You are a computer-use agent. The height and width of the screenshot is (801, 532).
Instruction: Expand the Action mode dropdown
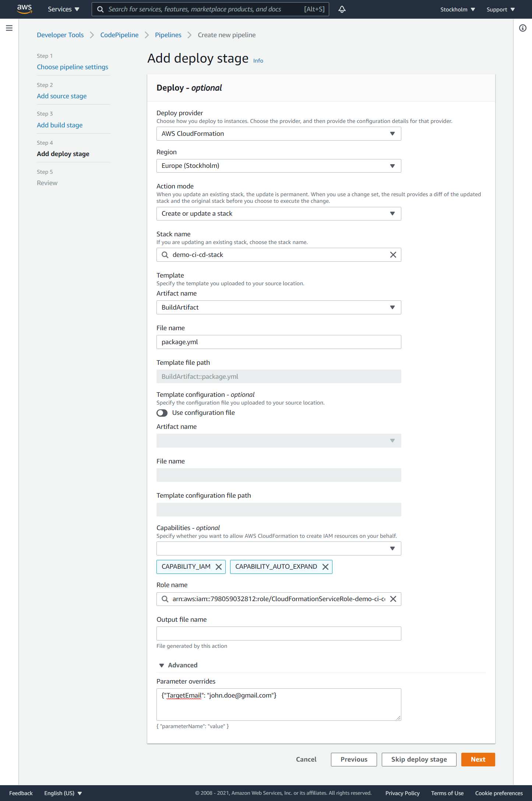pyautogui.click(x=278, y=214)
